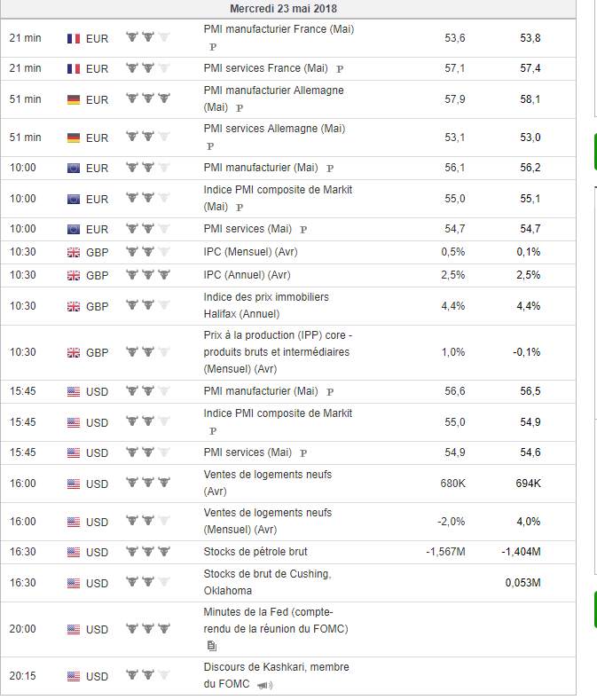This screenshot has width=597, height=700.
Task: Click the US flag for Stocks de pétrole brut
Action: (74, 552)
